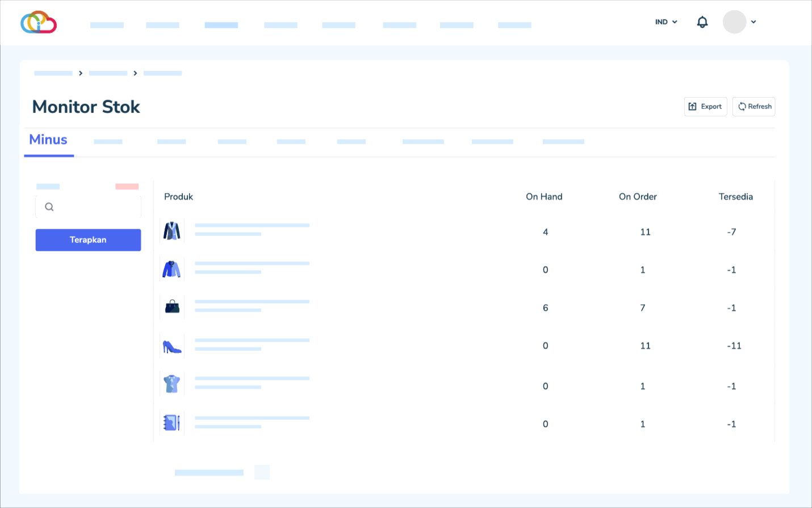The width and height of the screenshot is (812, 508).
Task: Expand the IND language dropdown
Action: click(x=666, y=22)
